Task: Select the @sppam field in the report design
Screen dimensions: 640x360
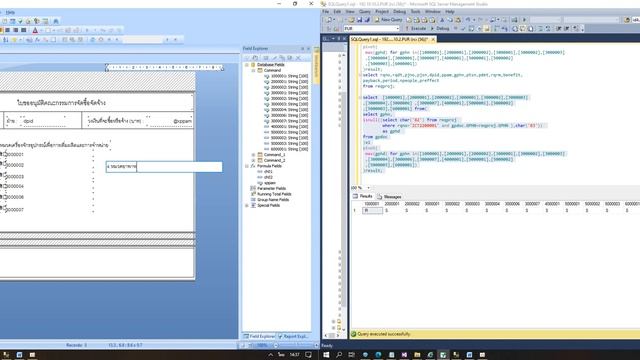Action: [170, 121]
